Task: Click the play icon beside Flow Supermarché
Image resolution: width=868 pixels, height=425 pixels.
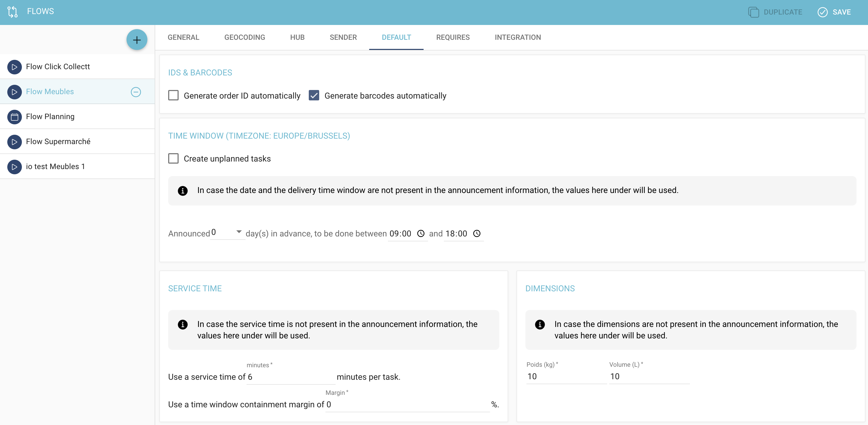Action: [15, 142]
